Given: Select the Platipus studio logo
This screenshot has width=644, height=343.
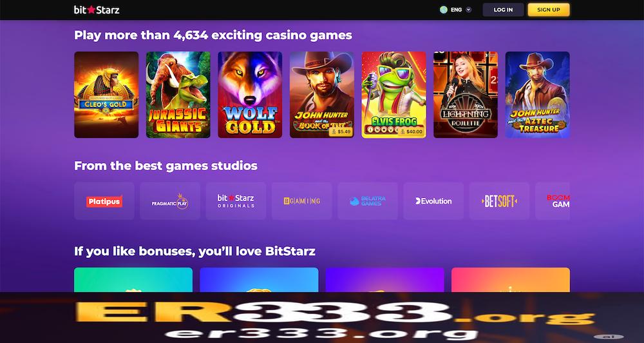Looking at the screenshot, I should 104,201.
